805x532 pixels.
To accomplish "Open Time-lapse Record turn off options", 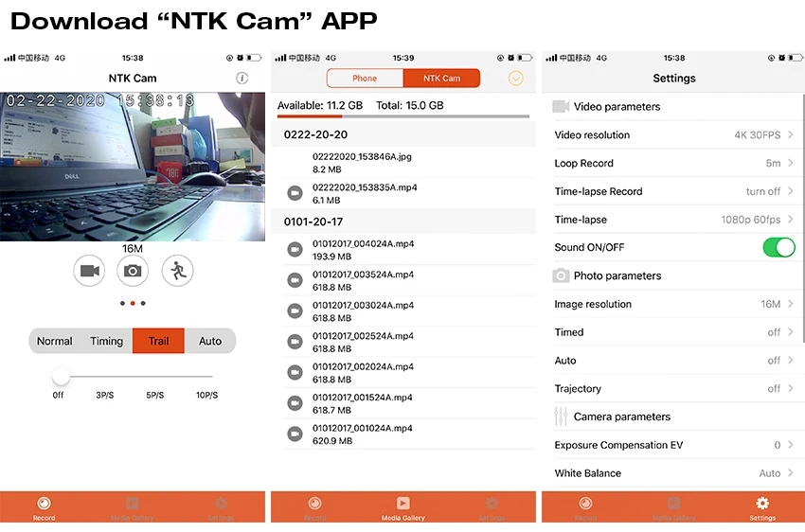I will [674, 191].
